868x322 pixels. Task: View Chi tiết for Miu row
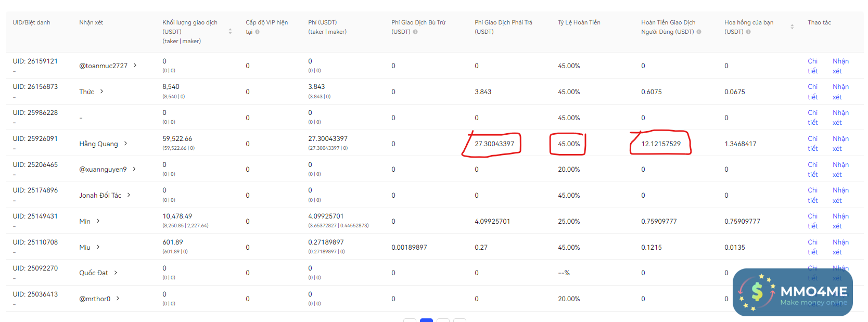(x=812, y=247)
